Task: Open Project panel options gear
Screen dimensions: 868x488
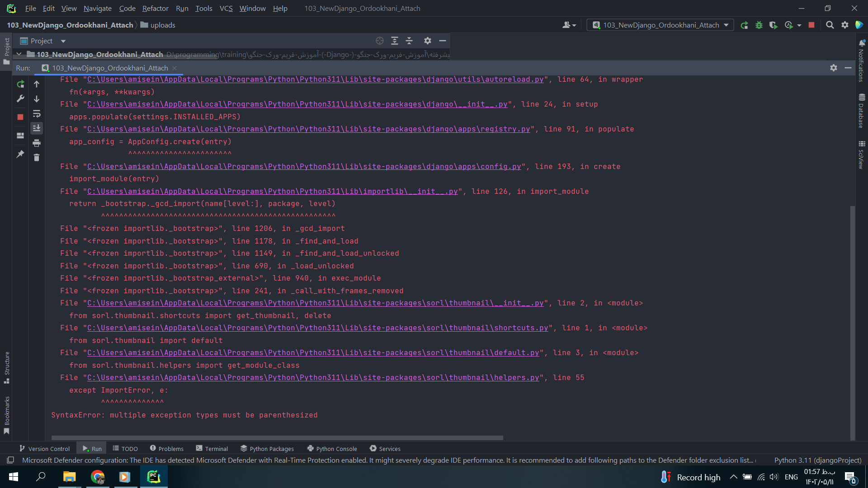Action: pyautogui.click(x=428, y=41)
